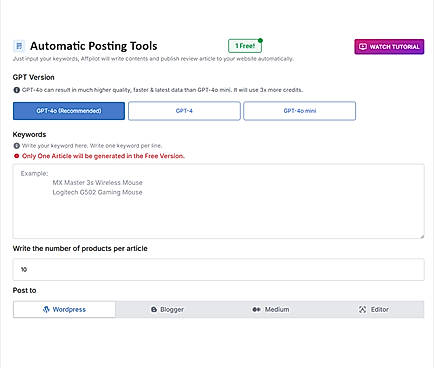The height and width of the screenshot is (368, 434).
Task: Click the Medium logo icon
Action: [256, 310]
